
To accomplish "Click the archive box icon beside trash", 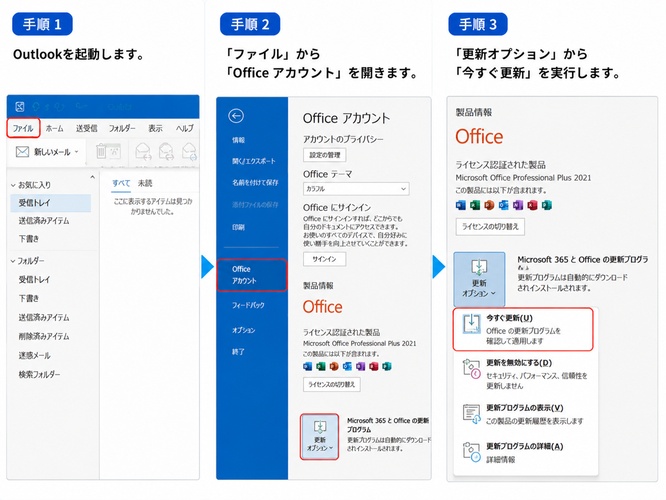I will click(x=115, y=151).
